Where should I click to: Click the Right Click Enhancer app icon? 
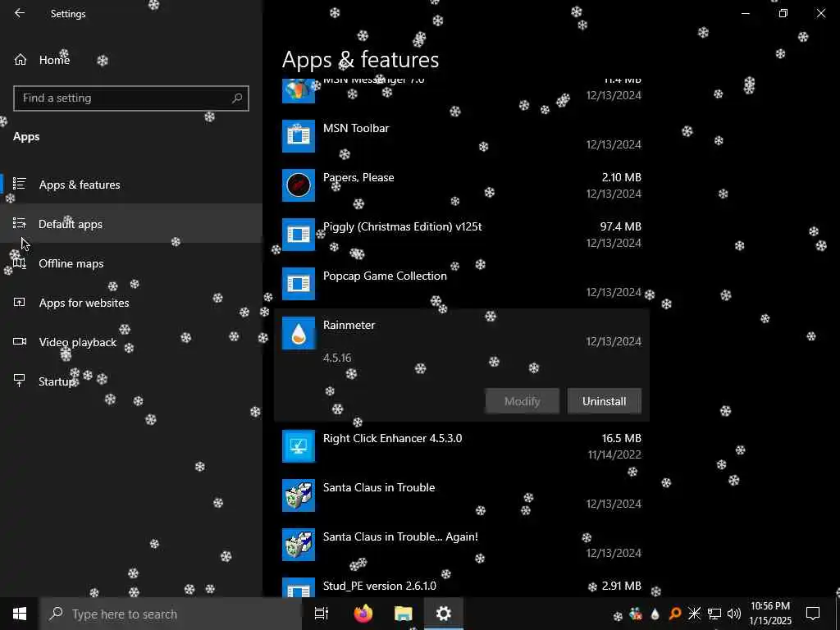pos(299,446)
